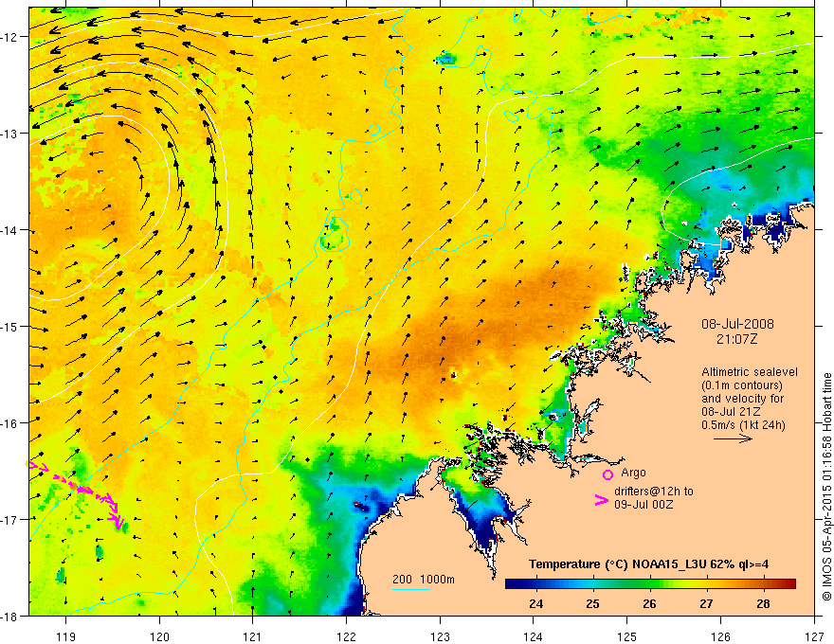Click the '21:07Z' time label
Image resolution: width=834 pixels, height=644 pixels.
click(x=736, y=339)
